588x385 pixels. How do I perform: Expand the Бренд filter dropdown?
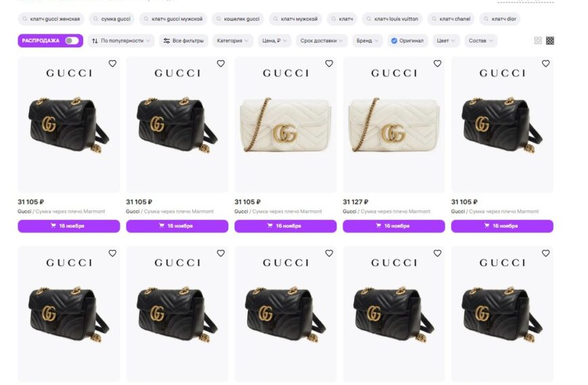[x=367, y=41]
